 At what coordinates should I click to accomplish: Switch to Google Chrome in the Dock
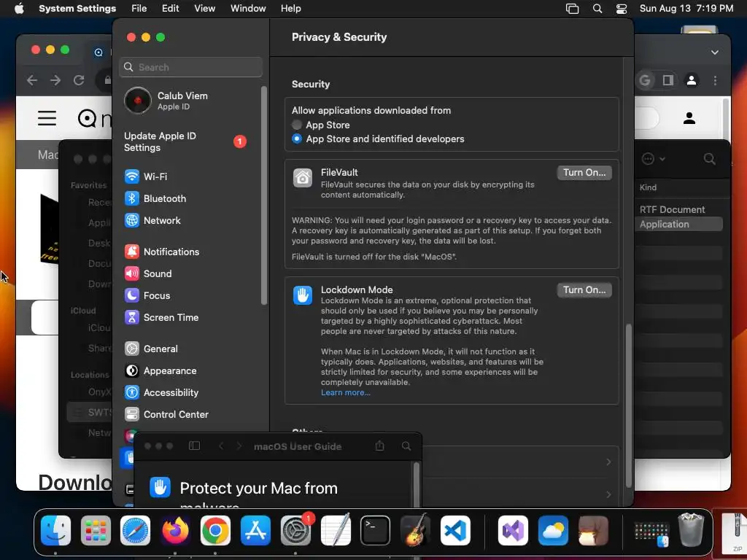215,531
